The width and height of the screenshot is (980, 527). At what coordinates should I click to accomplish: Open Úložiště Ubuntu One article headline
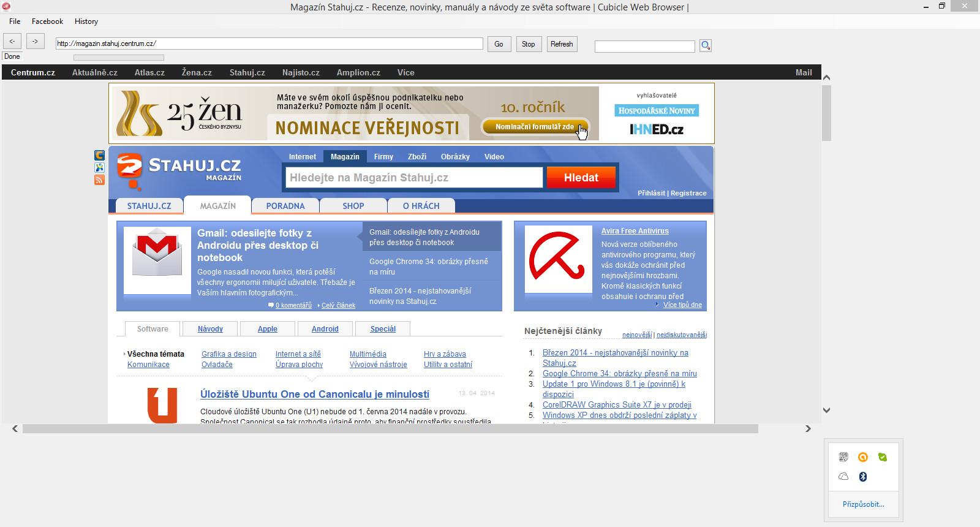click(315, 394)
